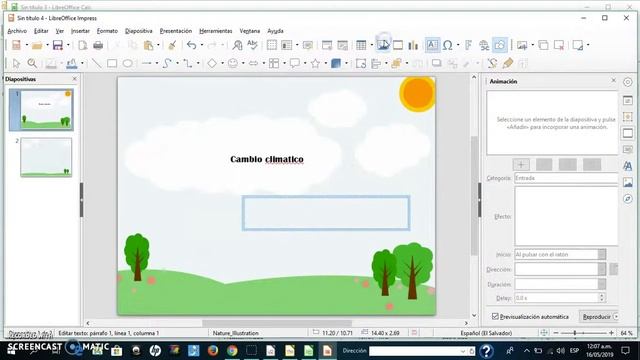
Task: Open the Ayuda menu
Action: (x=276, y=31)
